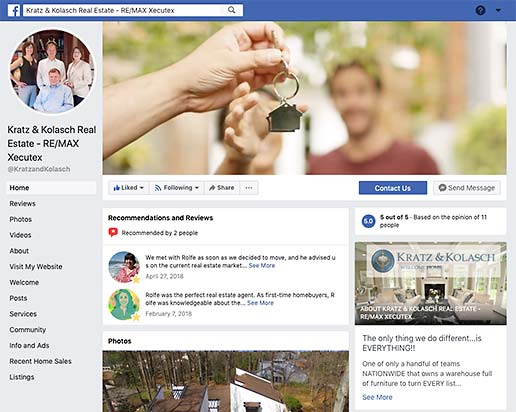Screen dimensions: 516x412
Task: Click the red recommendation speech bubble icon
Action: pyautogui.click(x=113, y=232)
